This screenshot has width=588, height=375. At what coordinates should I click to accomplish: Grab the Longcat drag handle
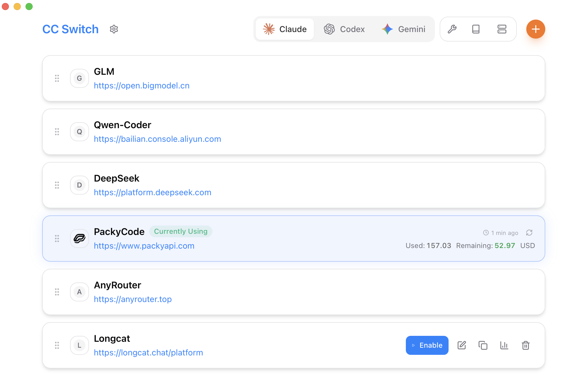[x=57, y=345]
